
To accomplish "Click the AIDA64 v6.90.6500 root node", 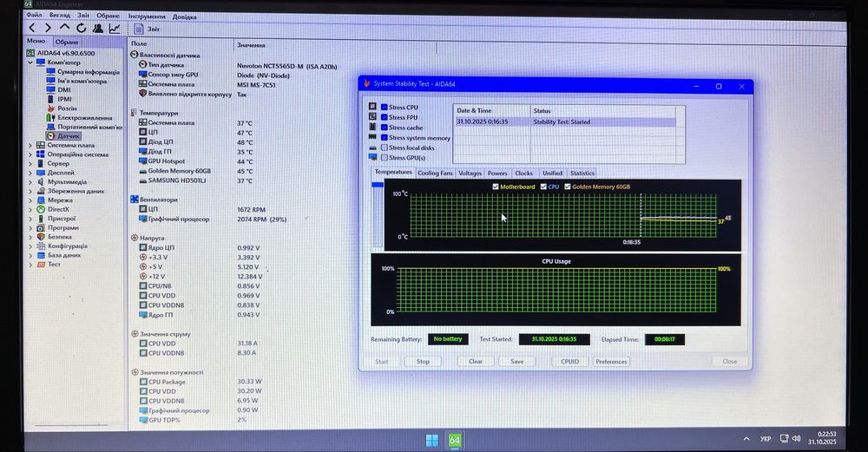I will [x=65, y=53].
